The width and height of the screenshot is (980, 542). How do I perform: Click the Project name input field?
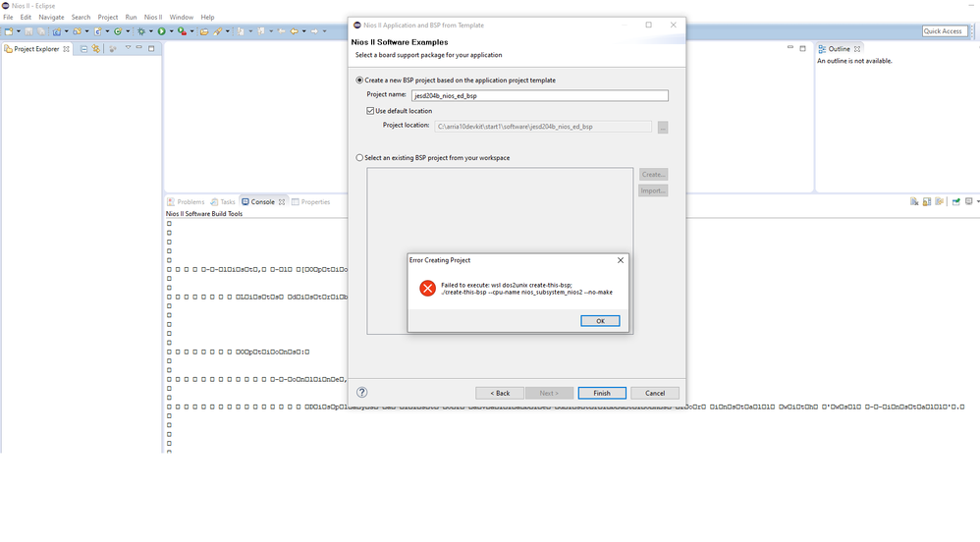tap(540, 95)
